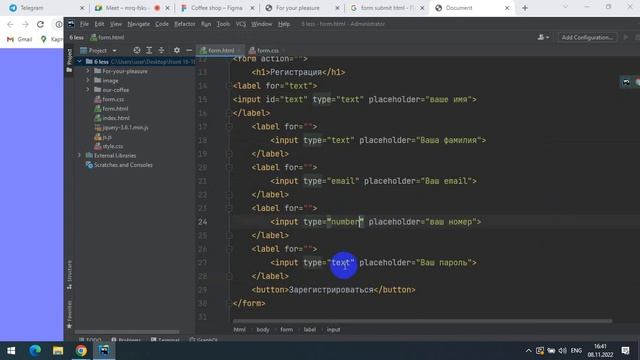
Task: Click Project panel horizontal scrollbar
Action: [x=127, y=332]
